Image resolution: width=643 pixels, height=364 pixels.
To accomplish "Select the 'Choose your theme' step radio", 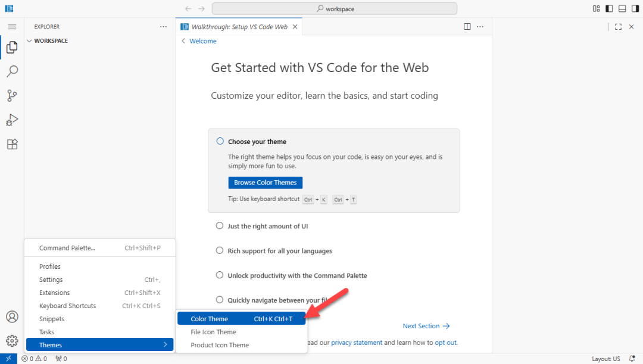I will tap(220, 142).
